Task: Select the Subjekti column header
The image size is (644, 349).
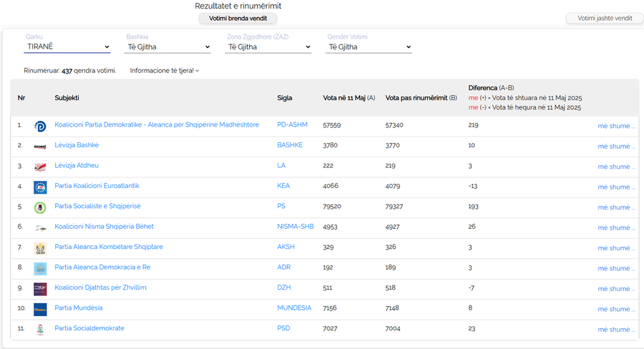Action: coord(67,98)
